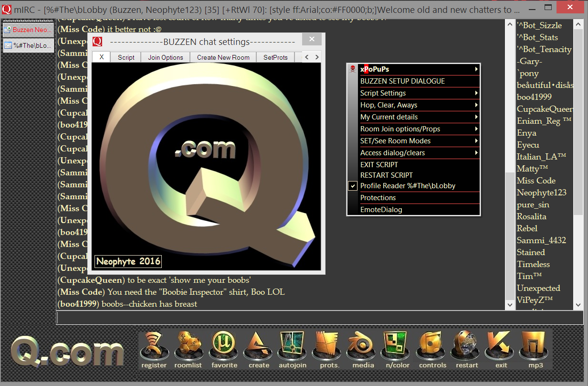Click the chat message input box
588x386 pixels.
tap(319, 318)
